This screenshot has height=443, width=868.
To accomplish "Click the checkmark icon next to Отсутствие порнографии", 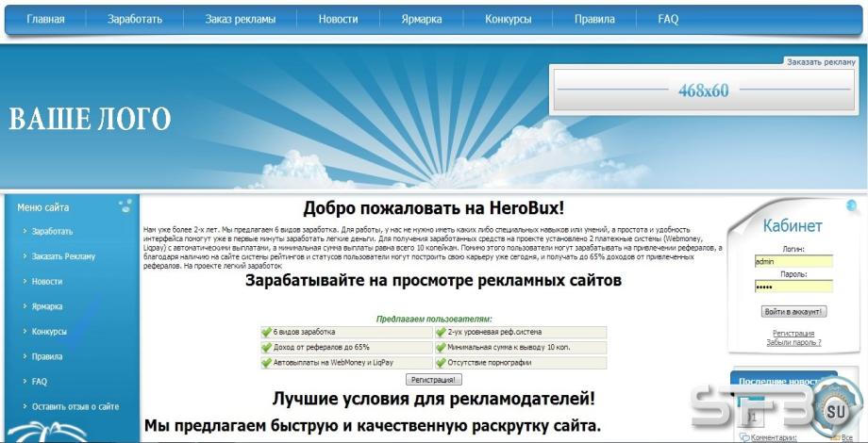I will (x=441, y=364).
